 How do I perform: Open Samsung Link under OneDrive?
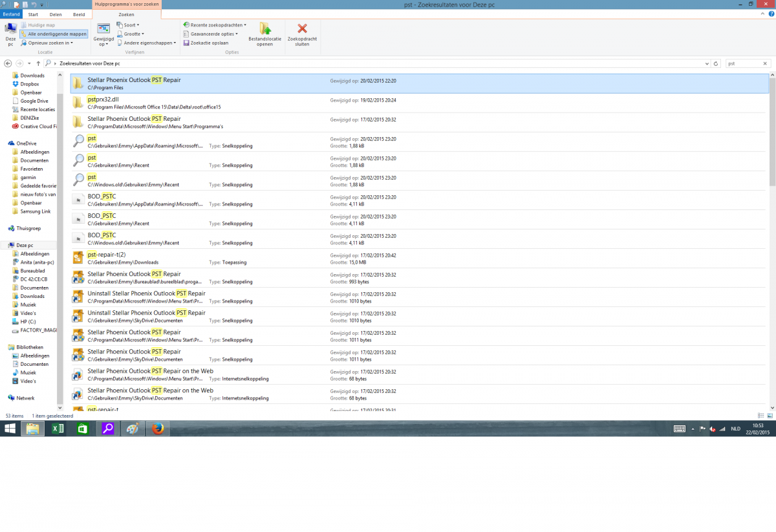[31, 211]
